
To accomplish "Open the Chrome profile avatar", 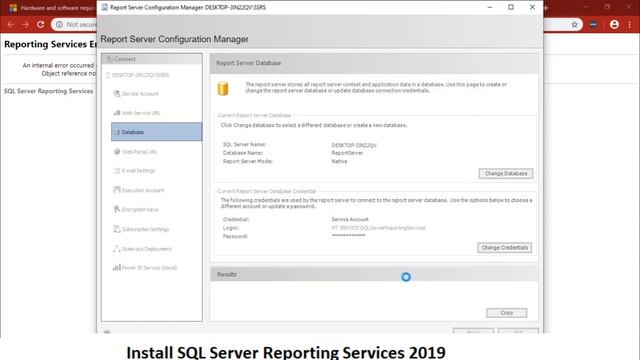I will [614, 24].
